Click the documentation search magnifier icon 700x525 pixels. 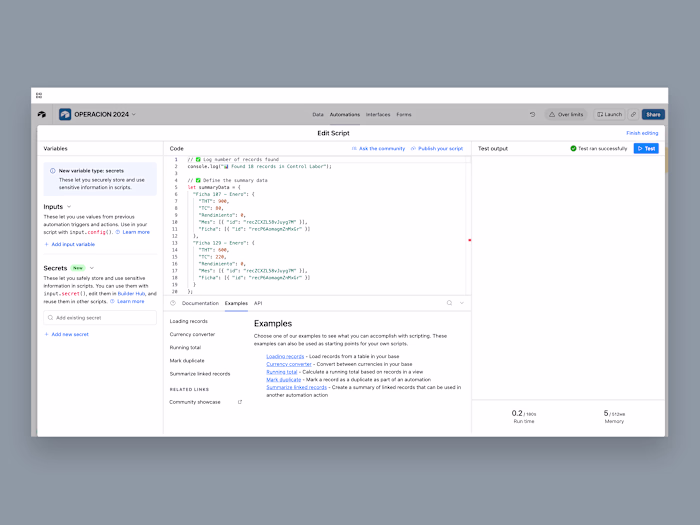[450, 303]
